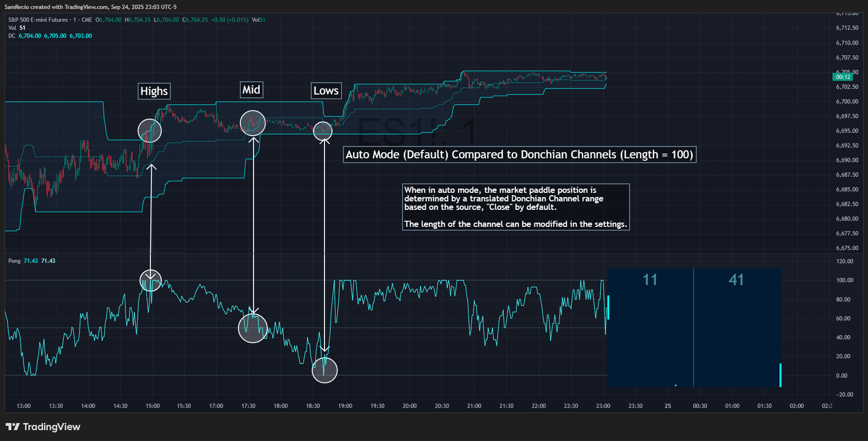Click the 20:00 time axis label
This screenshot has height=441, width=868.
pos(410,406)
